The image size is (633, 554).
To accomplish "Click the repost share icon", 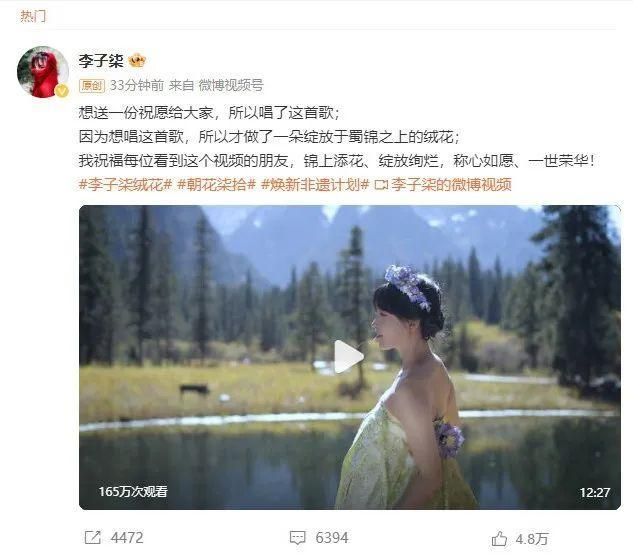I will pyautogui.click(x=92, y=537).
